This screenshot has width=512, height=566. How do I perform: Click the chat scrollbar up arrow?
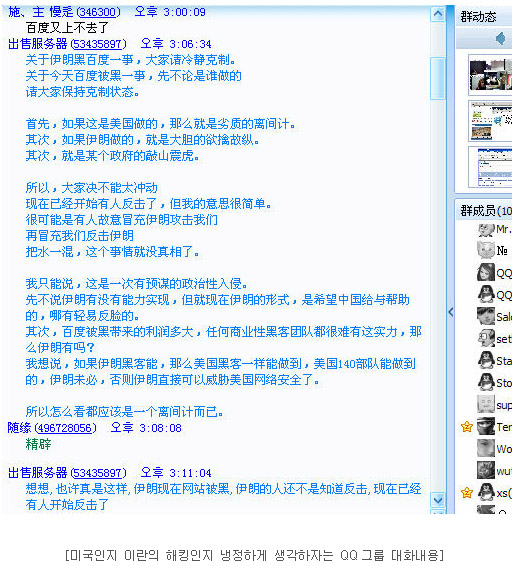pos(438,14)
